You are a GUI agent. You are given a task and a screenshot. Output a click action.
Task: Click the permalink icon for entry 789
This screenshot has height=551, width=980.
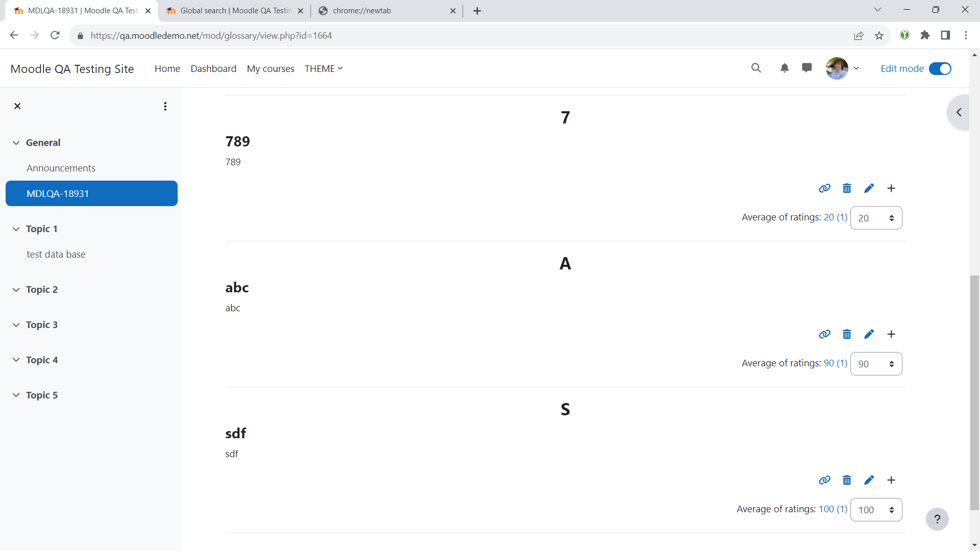coord(824,188)
